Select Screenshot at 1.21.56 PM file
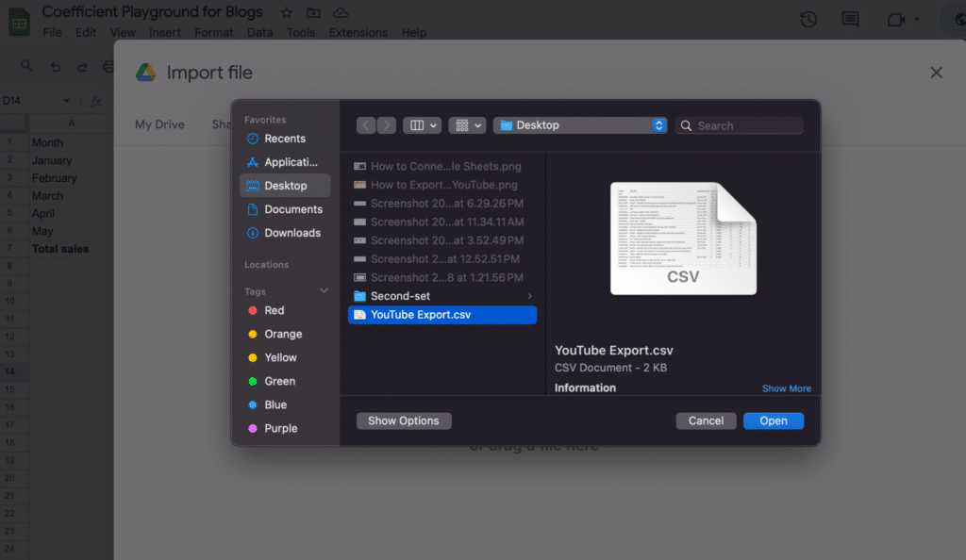Image resolution: width=966 pixels, height=560 pixels. [442, 277]
